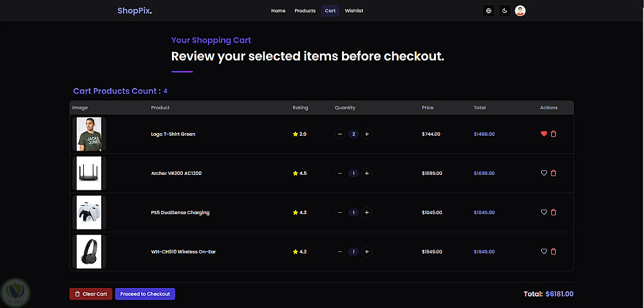Decrease Logo T-Shirt Green quantity

coord(340,134)
